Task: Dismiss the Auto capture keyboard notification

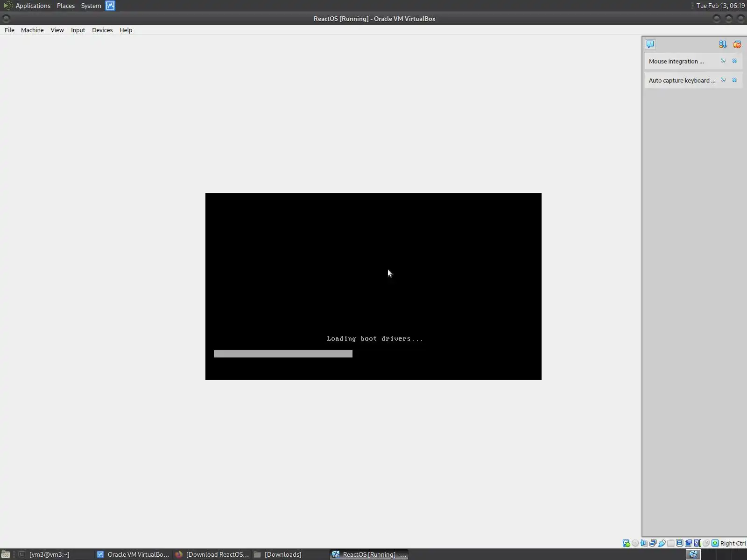Action: (734, 80)
